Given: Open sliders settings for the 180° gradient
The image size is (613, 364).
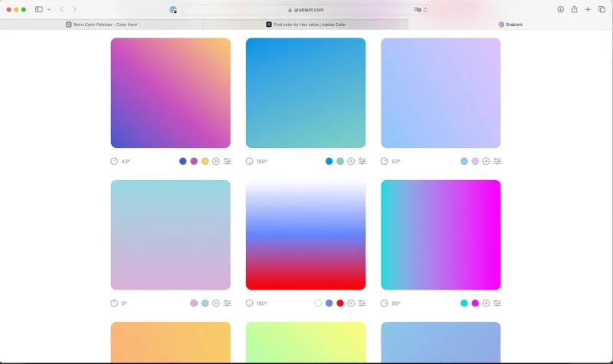Looking at the screenshot, I should (x=362, y=303).
